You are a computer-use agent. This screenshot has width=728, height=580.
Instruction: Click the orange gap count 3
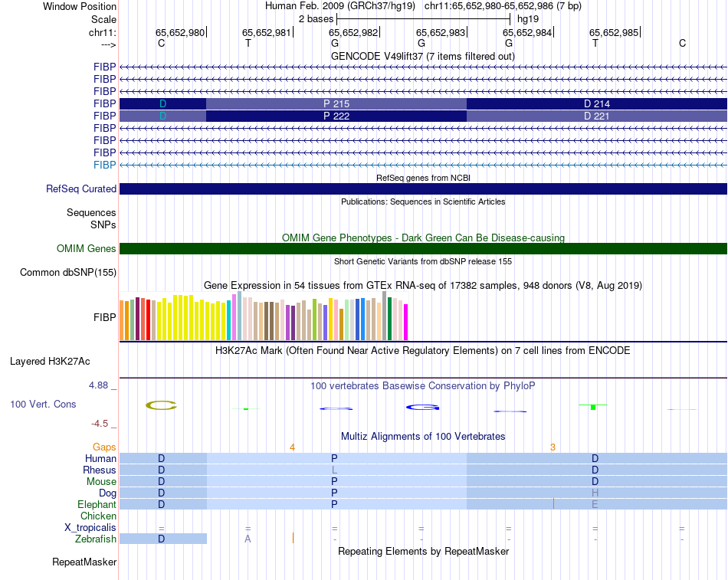(553, 447)
